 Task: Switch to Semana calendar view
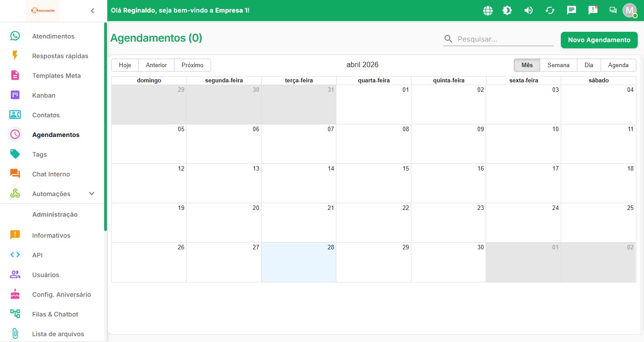tap(559, 65)
